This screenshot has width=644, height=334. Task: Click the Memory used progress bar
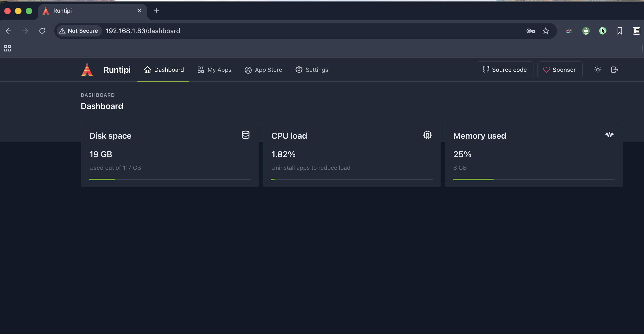[534, 179]
